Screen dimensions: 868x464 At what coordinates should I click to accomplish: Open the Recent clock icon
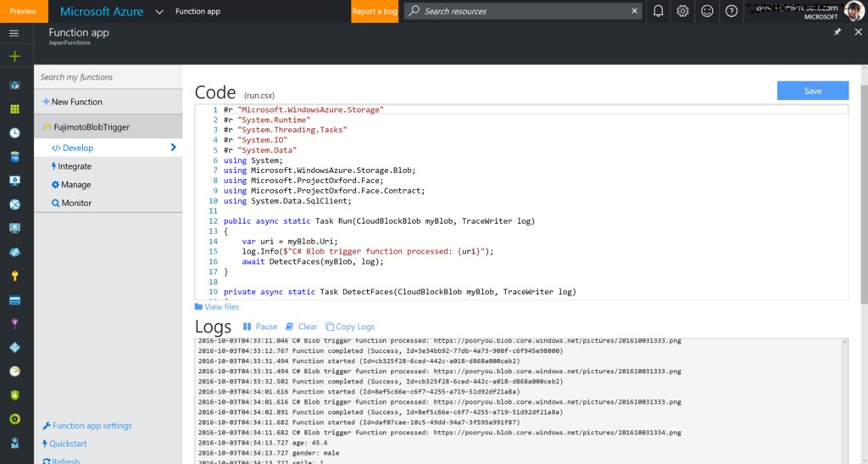click(x=15, y=133)
